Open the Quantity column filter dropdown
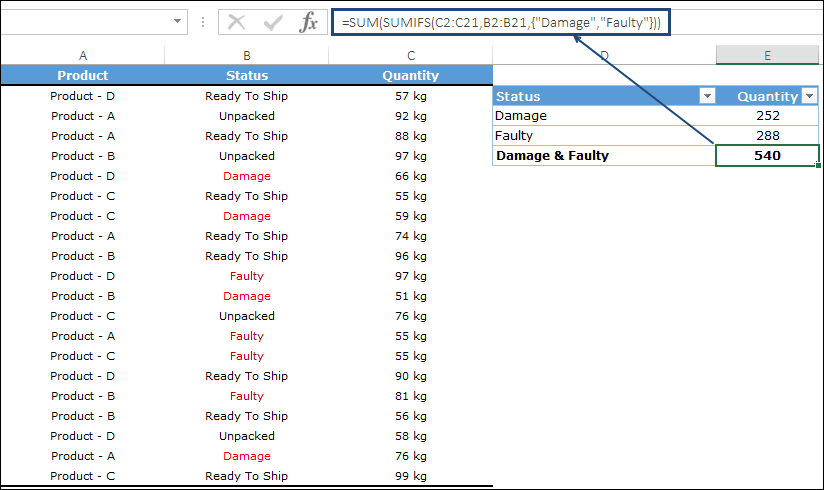The image size is (824, 490). coord(810,96)
